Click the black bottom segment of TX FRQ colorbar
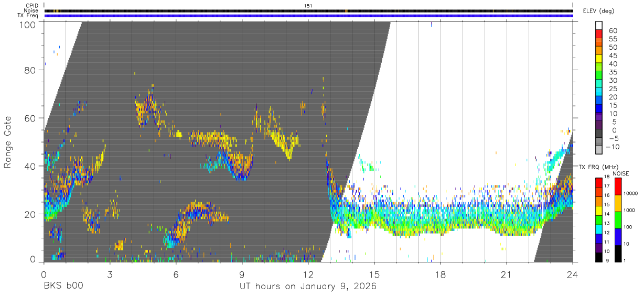The image size is (644, 297). (599, 257)
